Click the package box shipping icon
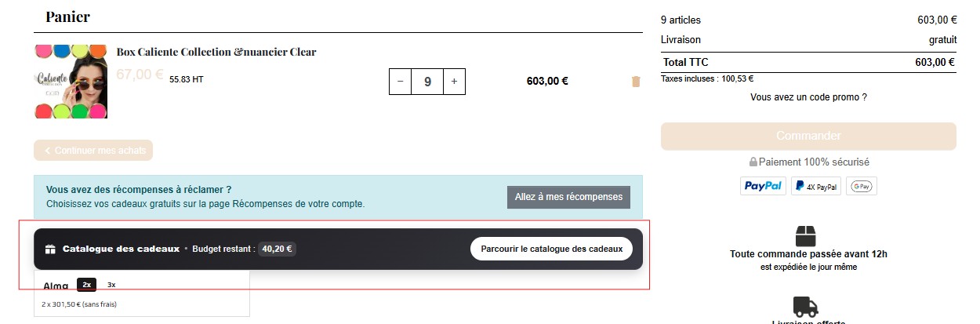This screenshot has width=980, height=324. (806, 235)
